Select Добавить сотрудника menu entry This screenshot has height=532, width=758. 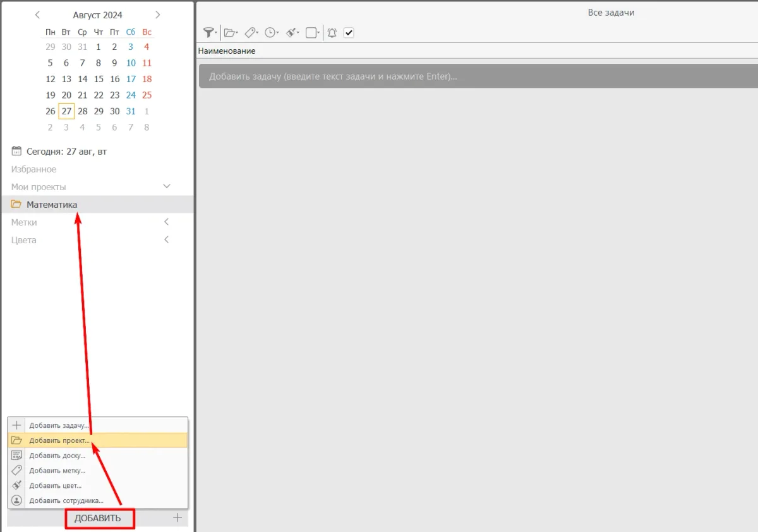pos(66,500)
